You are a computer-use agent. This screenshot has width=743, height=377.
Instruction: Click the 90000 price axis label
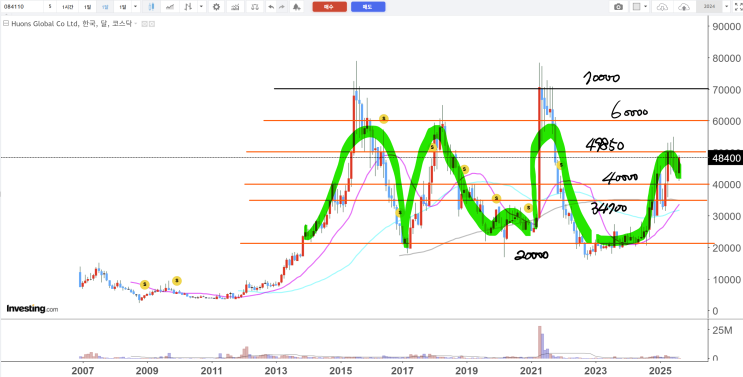(727, 27)
